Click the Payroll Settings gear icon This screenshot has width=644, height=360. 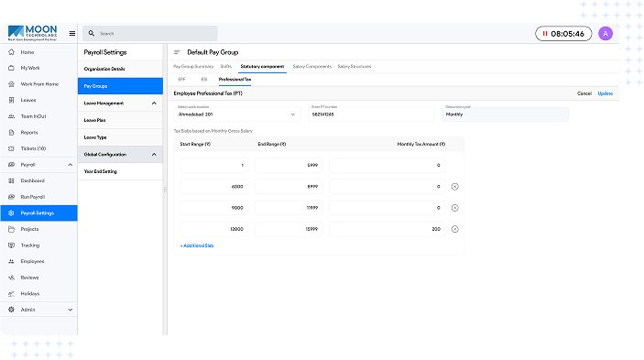coord(12,213)
